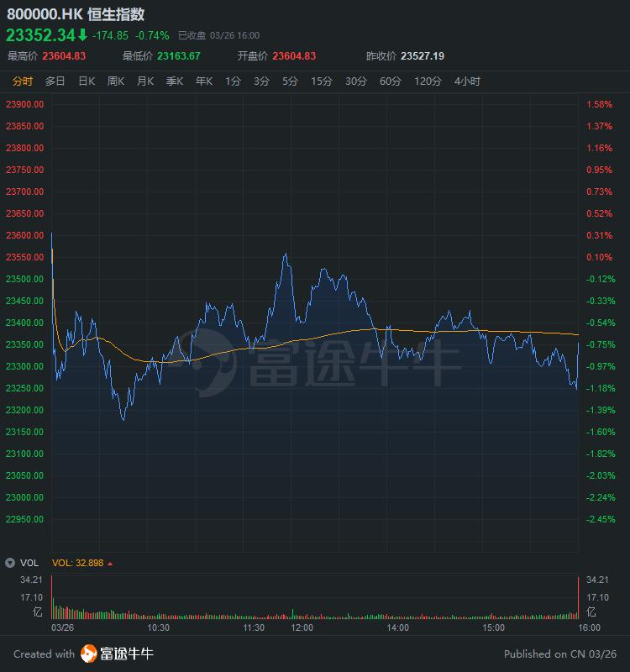Open the 季K quarterly tab
This screenshot has height=672, width=630.
tap(175, 81)
